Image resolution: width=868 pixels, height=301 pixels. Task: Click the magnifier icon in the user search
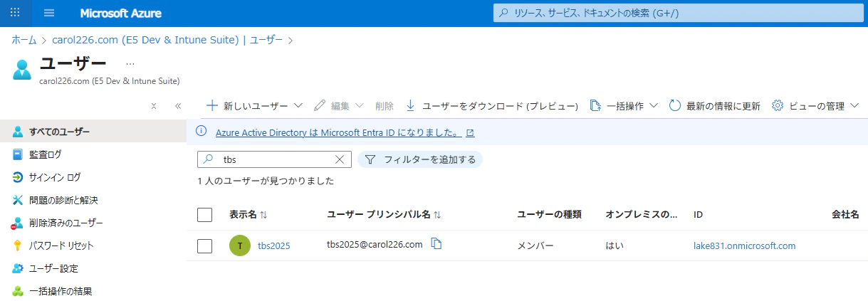click(x=209, y=159)
